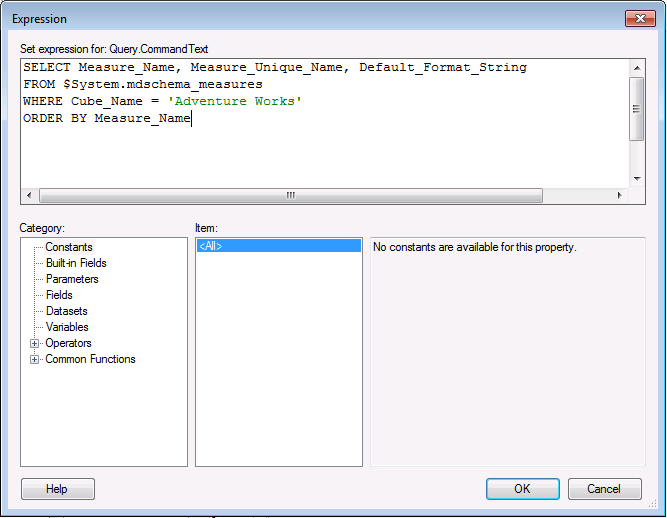Viewport: 667px width, 518px height.
Task: Expand the Common Functions node
Action: [35, 359]
